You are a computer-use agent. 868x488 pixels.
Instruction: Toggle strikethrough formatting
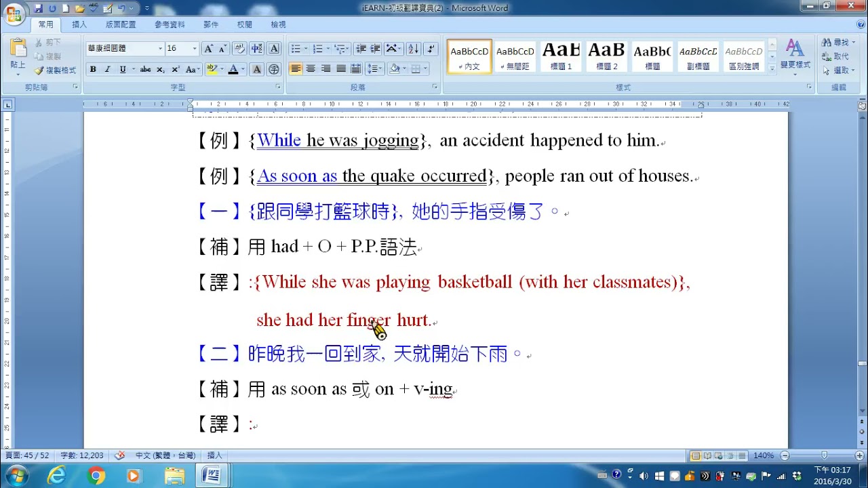145,69
